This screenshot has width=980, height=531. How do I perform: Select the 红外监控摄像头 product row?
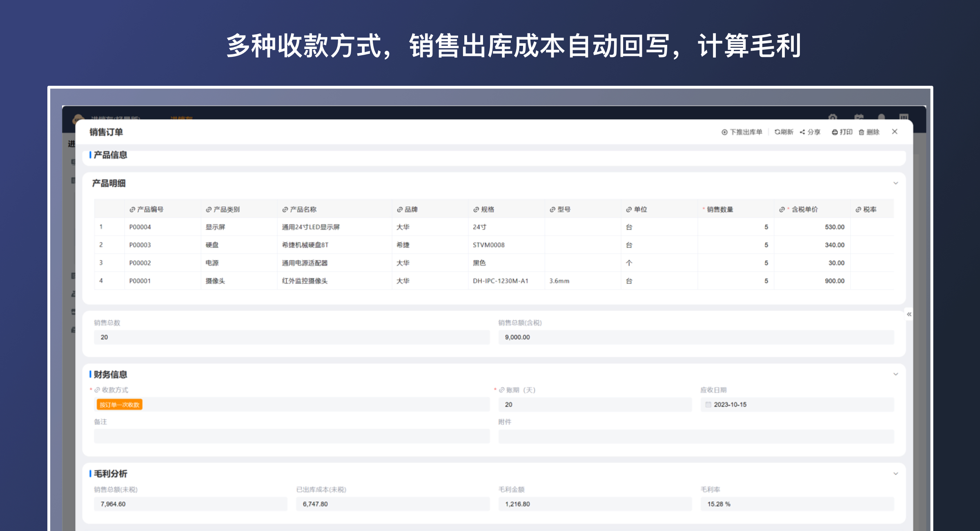click(x=305, y=281)
